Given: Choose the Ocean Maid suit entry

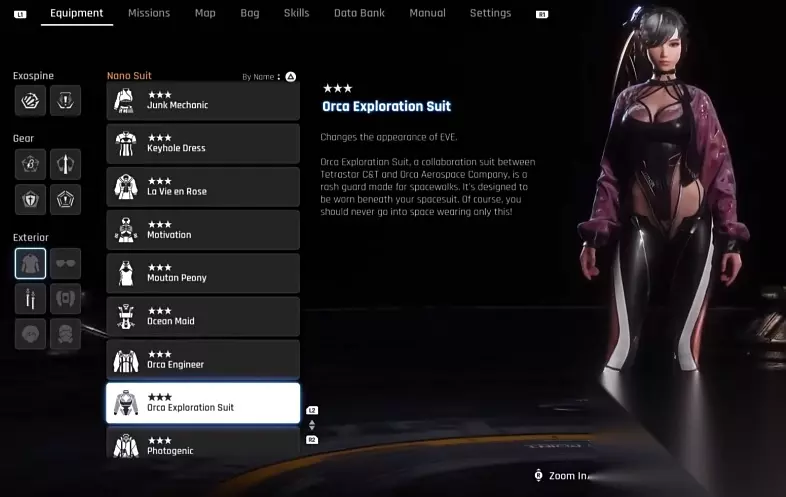Looking at the screenshot, I should click(203, 316).
